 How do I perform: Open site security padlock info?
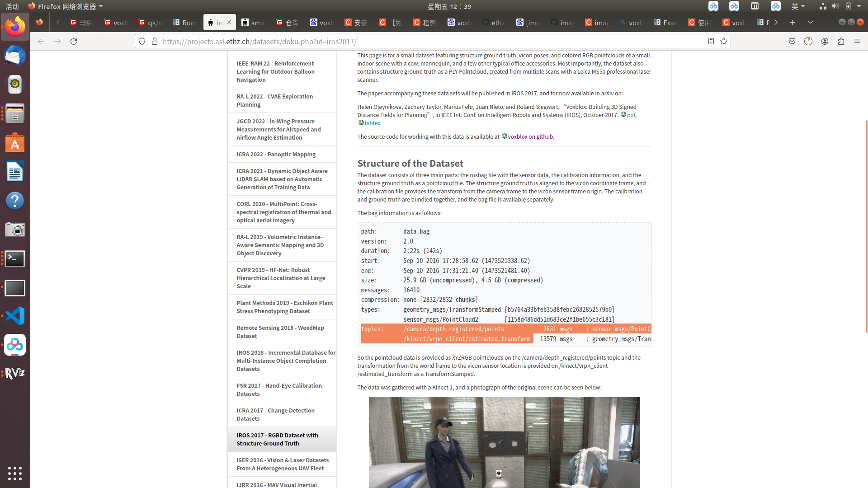tap(154, 41)
